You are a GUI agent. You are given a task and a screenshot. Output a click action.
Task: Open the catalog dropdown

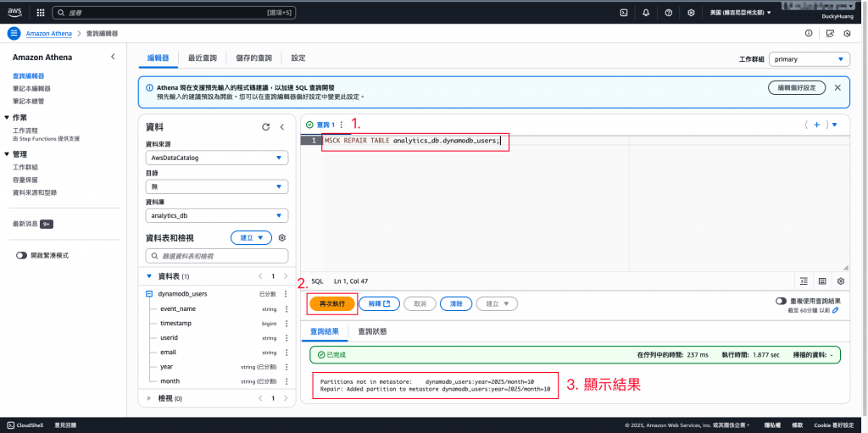tap(216, 186)
